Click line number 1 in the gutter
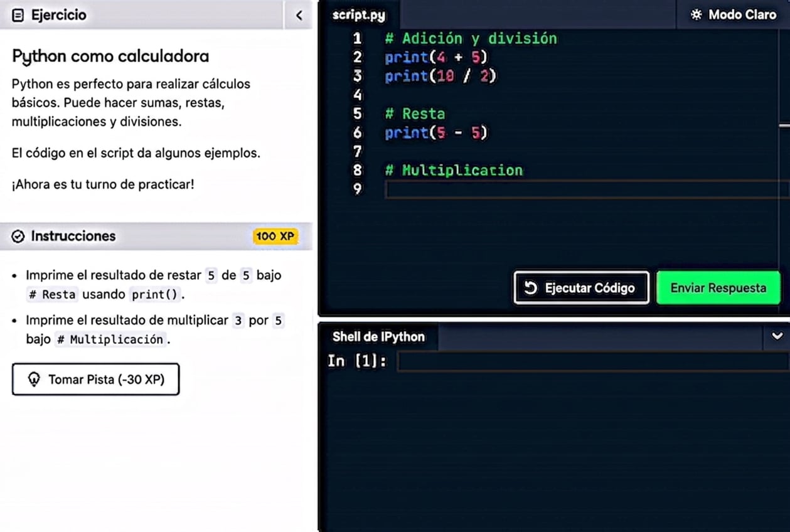Image resolution: width=790 pixels, height=532 pixels. coord(358,38)
